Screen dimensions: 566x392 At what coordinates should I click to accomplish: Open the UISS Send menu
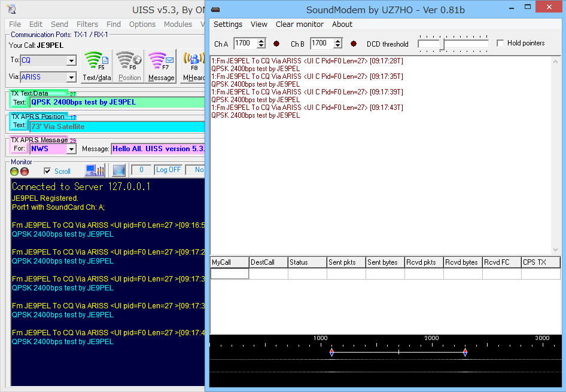click(60, 24)
